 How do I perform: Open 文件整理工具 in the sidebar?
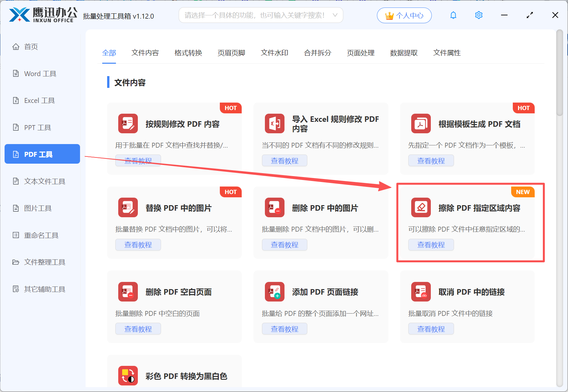(x=42, y=262)
